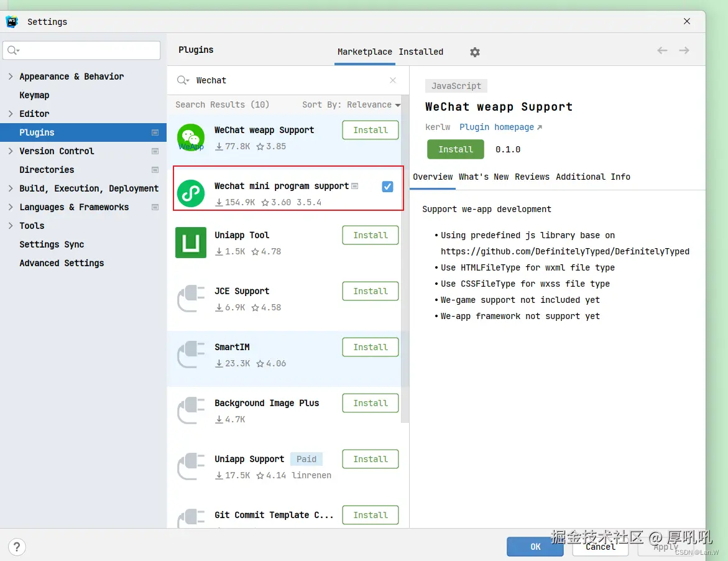The height and width of the screenshot is (561, 728).
Task: Install Uniapp Support paid plugin
Action: 370,459
